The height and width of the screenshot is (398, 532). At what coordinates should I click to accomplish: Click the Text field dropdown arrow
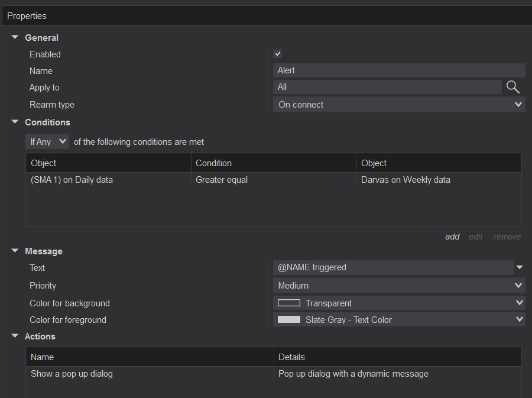coord(520,267)
